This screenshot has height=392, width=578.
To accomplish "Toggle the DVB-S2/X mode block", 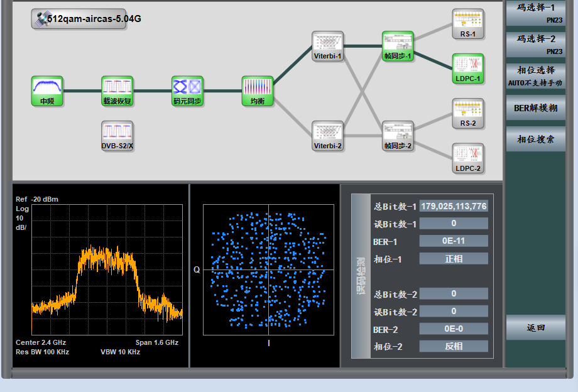I will 117,136.
